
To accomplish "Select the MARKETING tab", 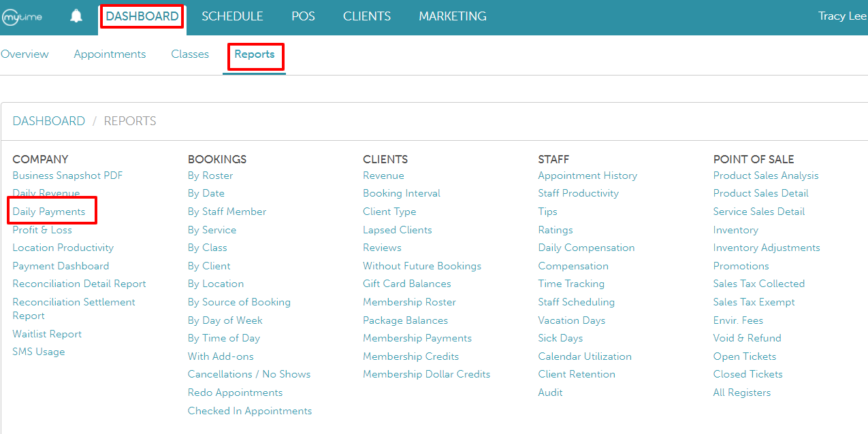I will [x=453, y=16].
